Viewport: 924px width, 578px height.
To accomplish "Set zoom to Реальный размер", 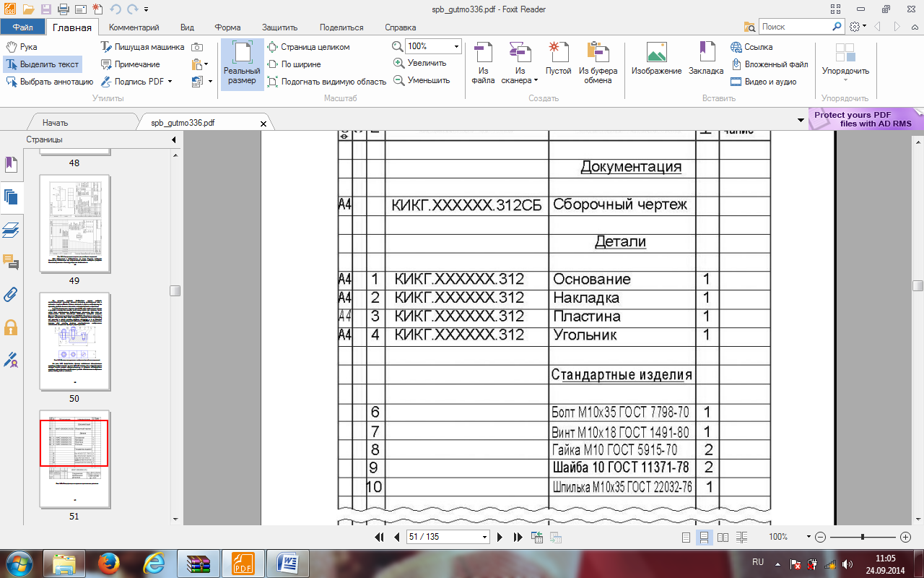I will click(242, 64).
